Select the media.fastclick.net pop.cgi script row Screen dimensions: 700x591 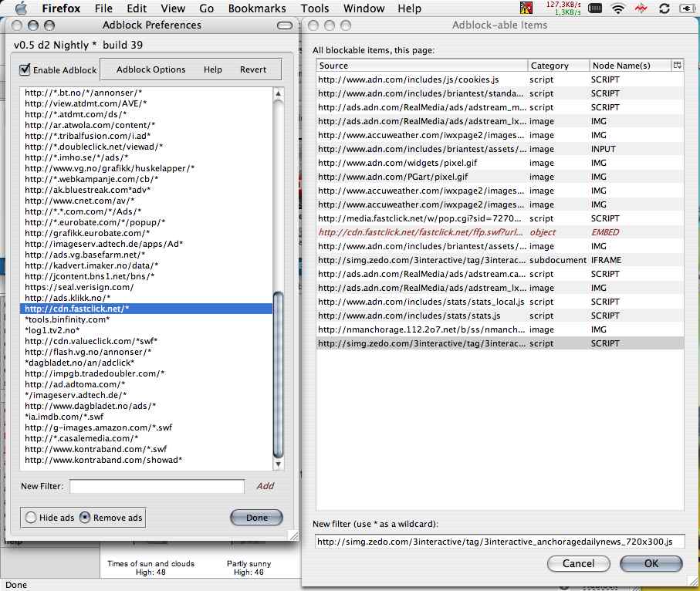coord(499,218)
